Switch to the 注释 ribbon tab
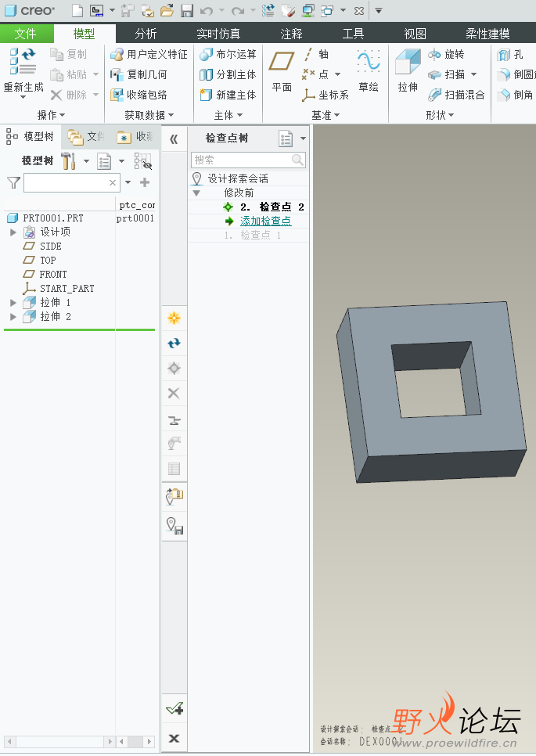The image size is (536, 756). click(x=291, y=34)
